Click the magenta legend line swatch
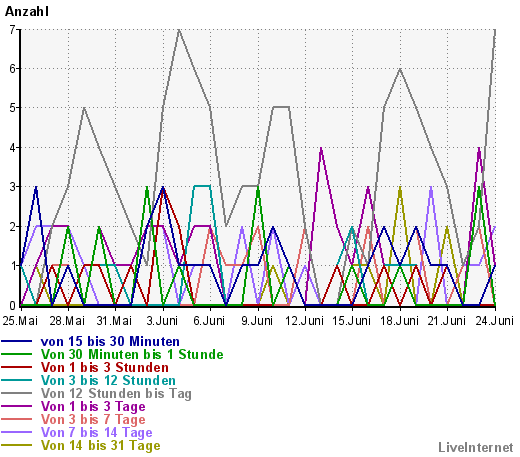Viewport: 520px width, 457px height. [x=17, y=406]
